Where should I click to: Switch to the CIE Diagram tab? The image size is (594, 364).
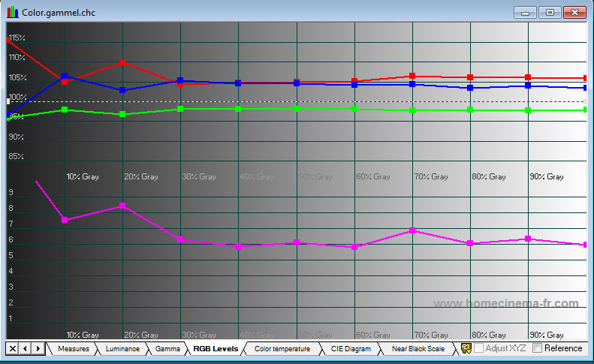click(351, 349)
